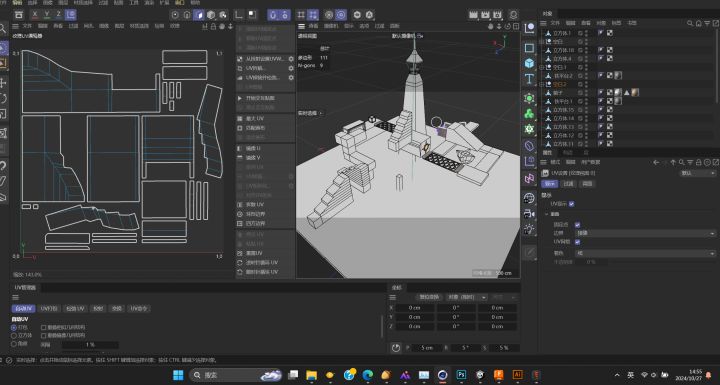
Task: Collapse the section arrow under UV显示
Action: tap(546, 214)
